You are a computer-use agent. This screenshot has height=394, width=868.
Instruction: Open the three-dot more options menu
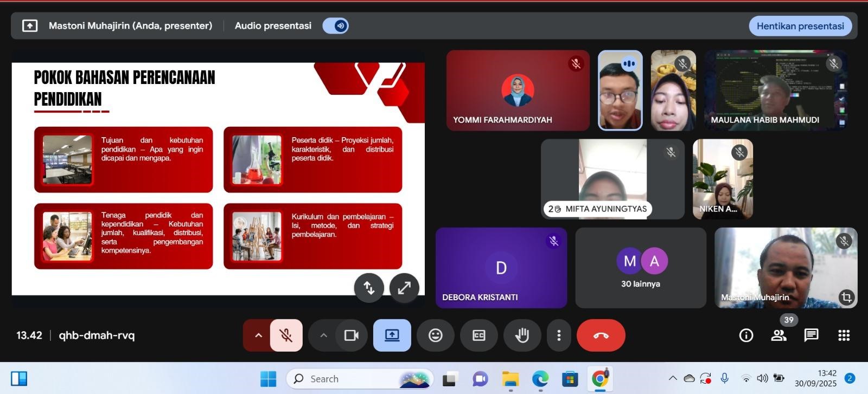point(559,335)
